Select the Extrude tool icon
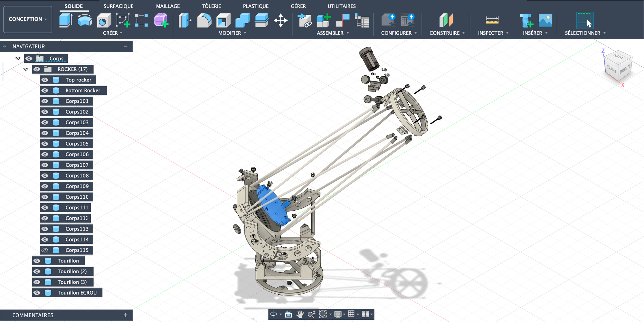This screenshot has width=644, height=322. (x=66, y=20)
